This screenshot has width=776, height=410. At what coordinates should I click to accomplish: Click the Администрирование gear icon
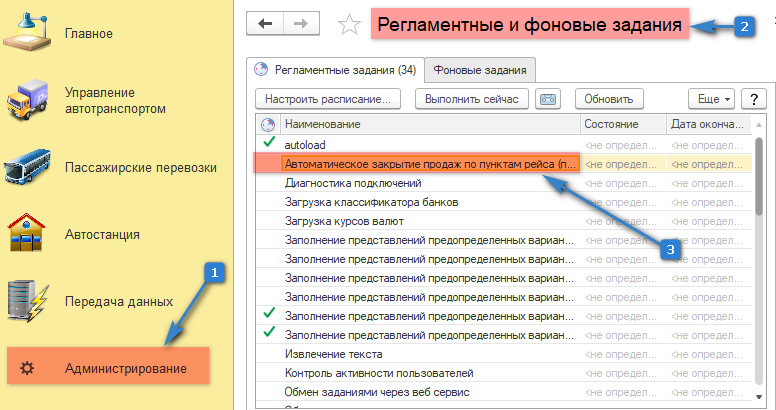pos(29,368)
